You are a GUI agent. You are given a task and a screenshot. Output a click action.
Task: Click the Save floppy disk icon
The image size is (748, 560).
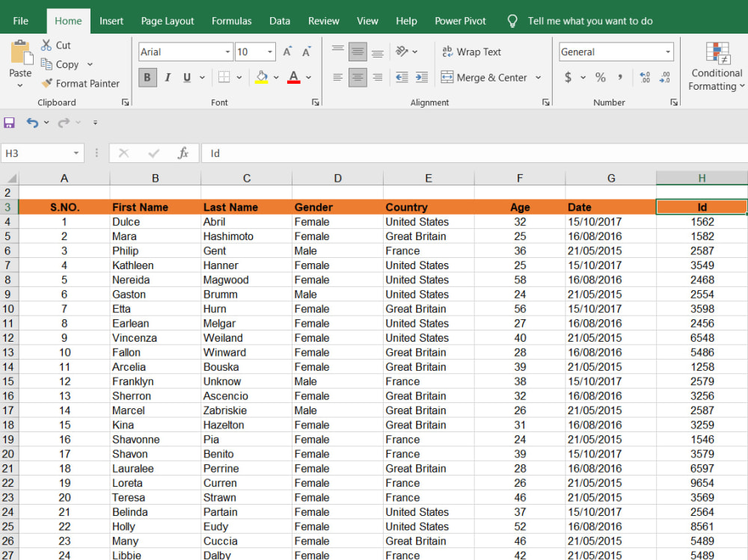click(9, 123)
